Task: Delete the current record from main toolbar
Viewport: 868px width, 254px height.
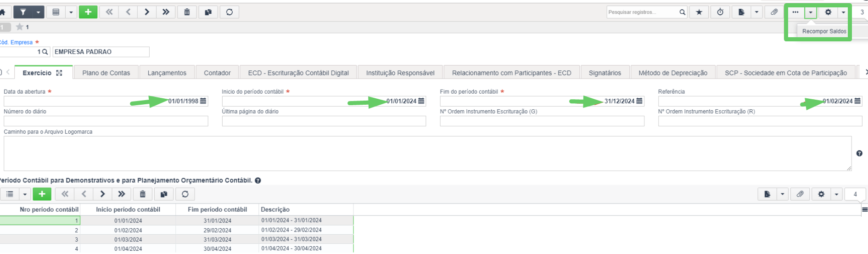Action: click(x=187, y=12)
